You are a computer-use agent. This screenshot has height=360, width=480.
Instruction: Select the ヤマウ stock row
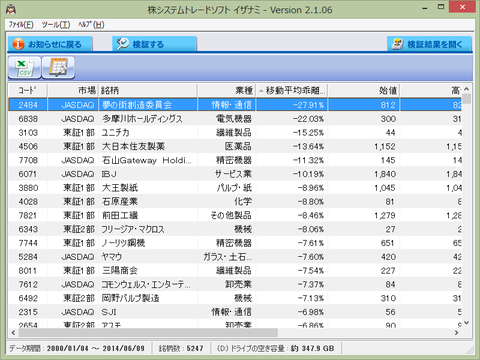pyautogui.click(x=235, y=257)
